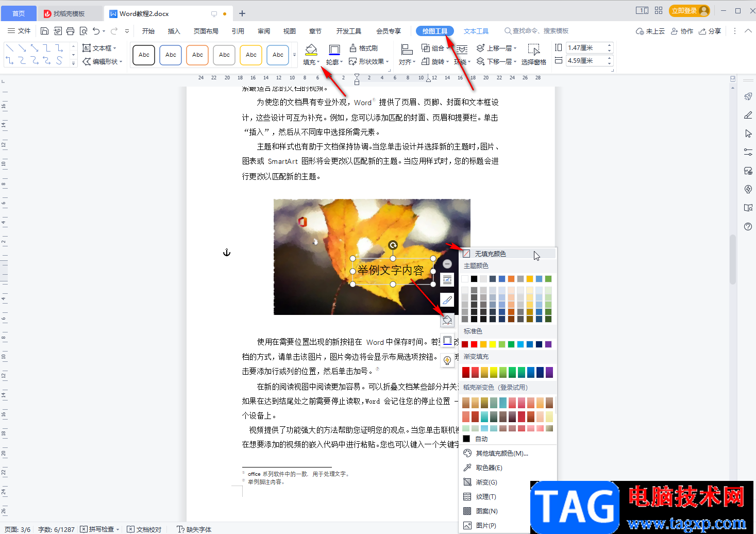Click the settings sliders icon in sidebar
The height and width of the screenshot is (534, 756).
tap(748, 152)
